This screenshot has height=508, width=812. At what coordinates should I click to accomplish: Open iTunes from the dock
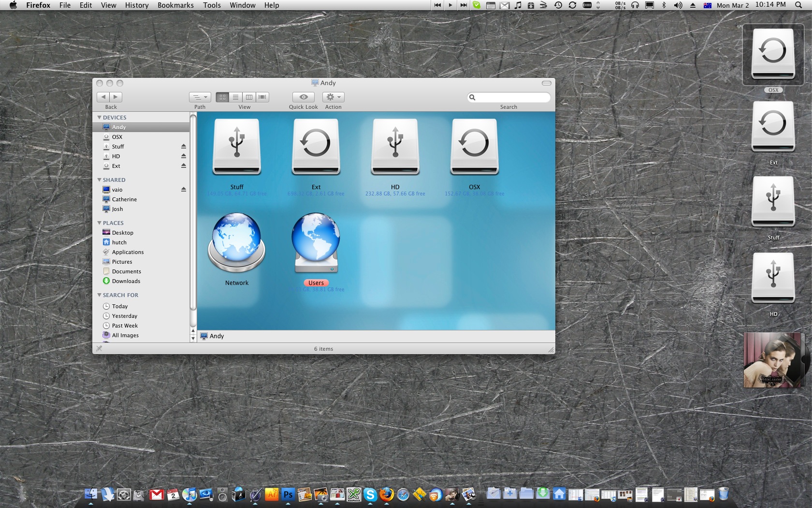(x=189, y=494)
